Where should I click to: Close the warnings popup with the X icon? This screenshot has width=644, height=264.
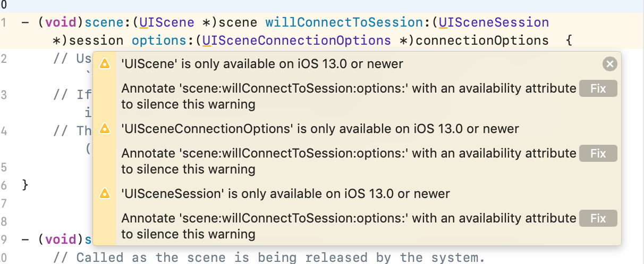pyautogui.click(x=609, y=64)
